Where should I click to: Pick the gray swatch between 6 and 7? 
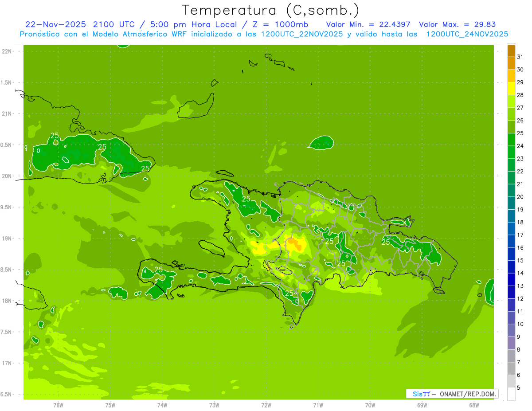pyautogui.click(x=511, y=369)
